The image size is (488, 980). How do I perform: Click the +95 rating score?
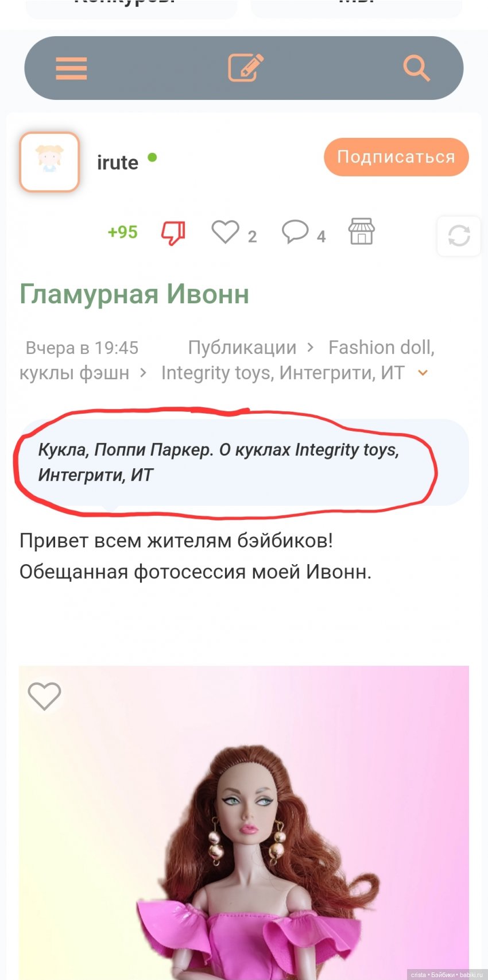(122, 232)
